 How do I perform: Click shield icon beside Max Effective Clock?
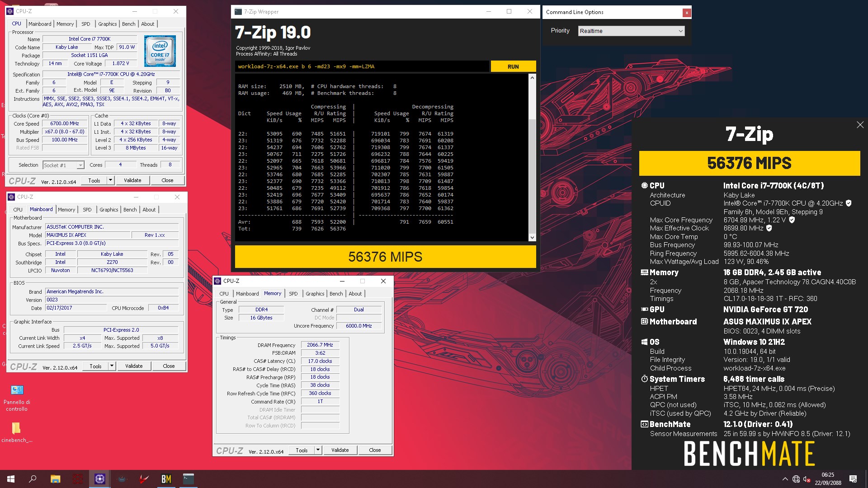click(769, 228)
